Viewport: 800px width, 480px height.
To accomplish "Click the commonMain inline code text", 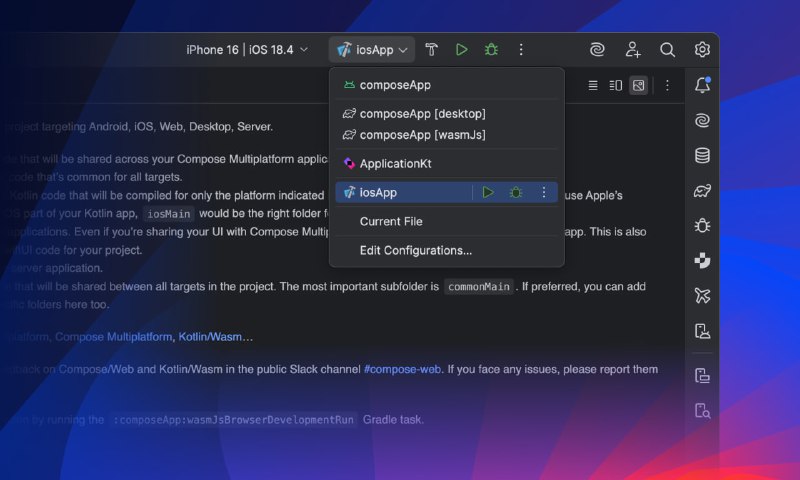I will pyautogui.click(x=479, y=287).
